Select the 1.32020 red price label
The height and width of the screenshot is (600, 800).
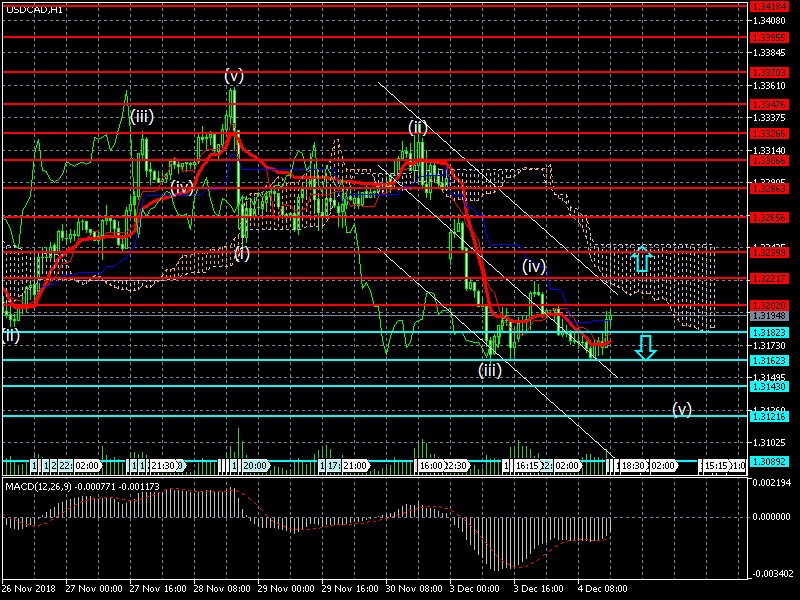click(769, 306)
